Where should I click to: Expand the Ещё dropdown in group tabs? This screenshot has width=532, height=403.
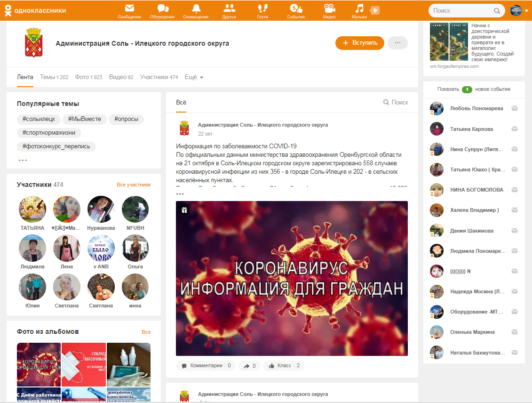194,77
